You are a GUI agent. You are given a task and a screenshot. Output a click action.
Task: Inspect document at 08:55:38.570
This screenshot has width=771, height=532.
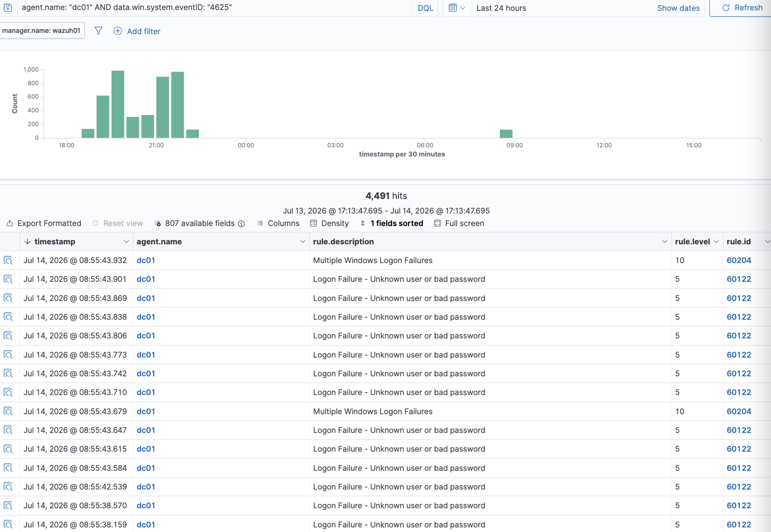(x=8, y=506)
